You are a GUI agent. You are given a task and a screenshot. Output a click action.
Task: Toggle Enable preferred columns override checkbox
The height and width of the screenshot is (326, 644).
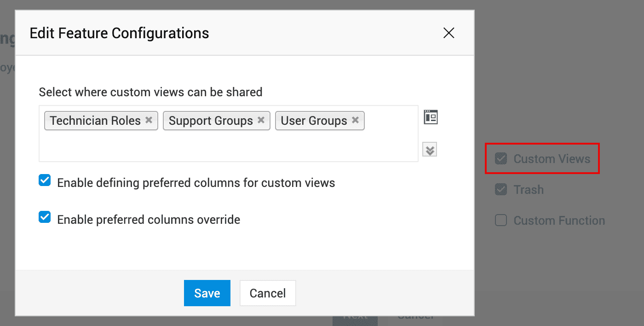pyautogui.click(x=45, y=217)
